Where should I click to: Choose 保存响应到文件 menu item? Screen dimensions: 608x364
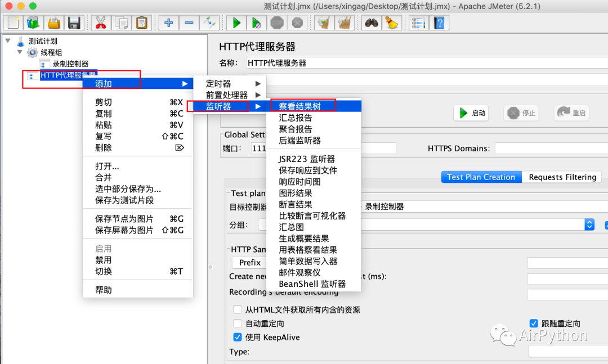tap(314, 170)
